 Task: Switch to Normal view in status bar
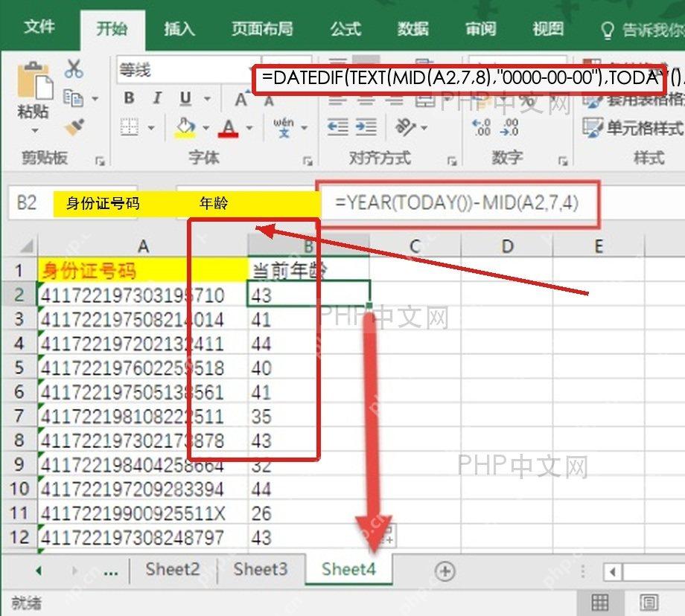coord(600,603)
